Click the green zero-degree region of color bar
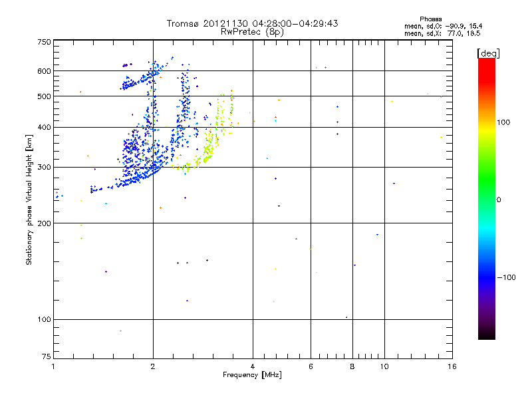This screenshot has height=399, width=532. point(487,199)
